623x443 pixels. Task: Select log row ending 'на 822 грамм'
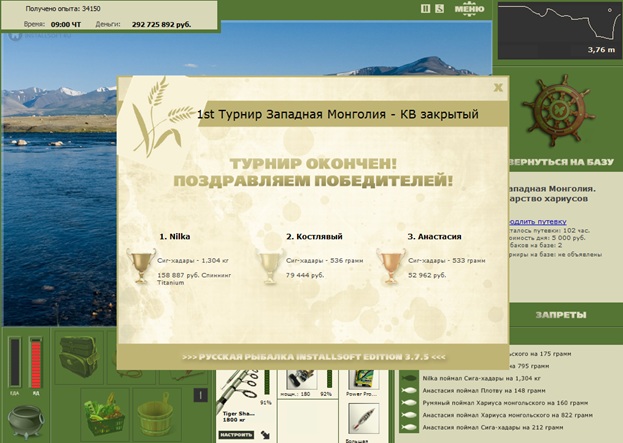pos(507,415)
